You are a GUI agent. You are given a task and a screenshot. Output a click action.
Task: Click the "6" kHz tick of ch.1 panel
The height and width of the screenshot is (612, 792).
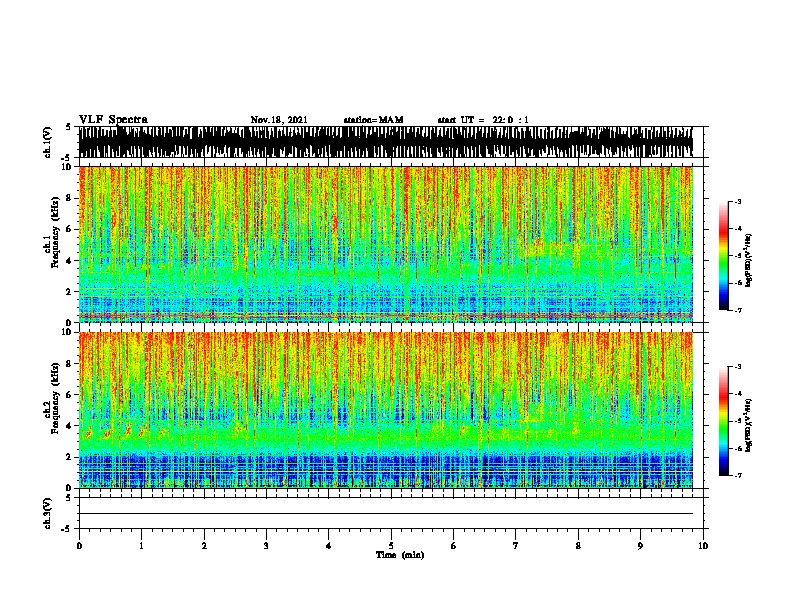70,229
